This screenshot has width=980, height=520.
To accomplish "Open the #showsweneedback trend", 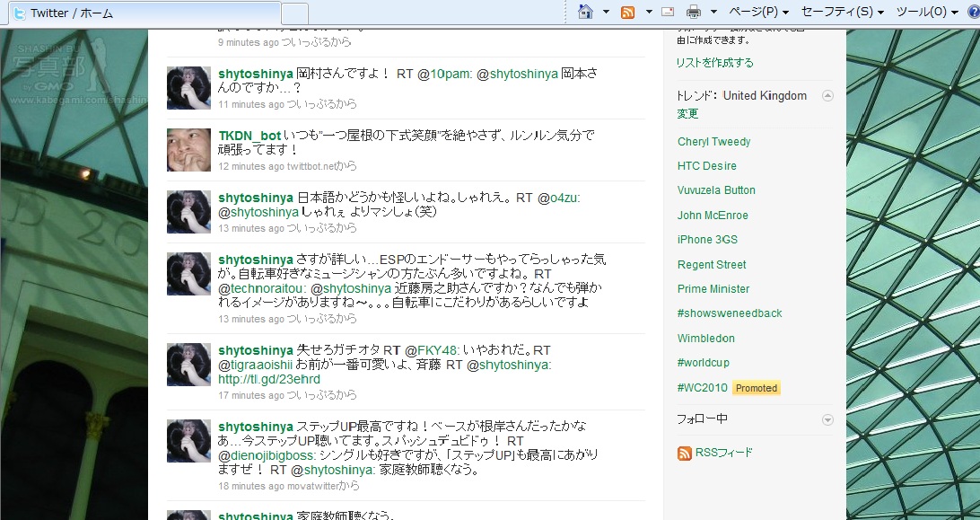I will [x=730, y=313].
